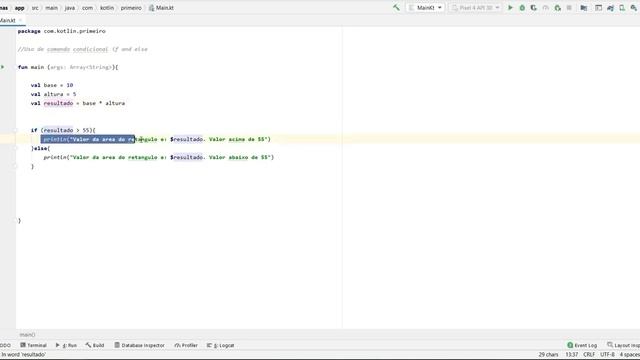Select the 'java' breadcrumb

pos(70,8)
